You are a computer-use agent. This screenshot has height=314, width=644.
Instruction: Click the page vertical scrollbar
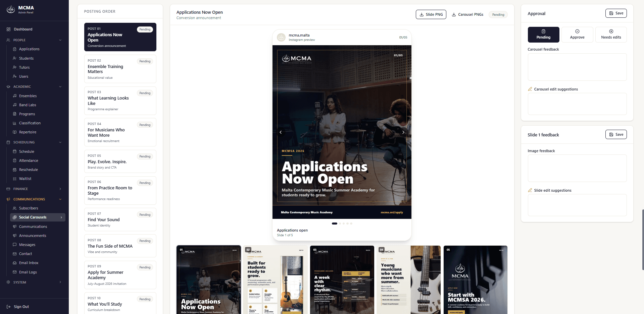coord(643,240)
